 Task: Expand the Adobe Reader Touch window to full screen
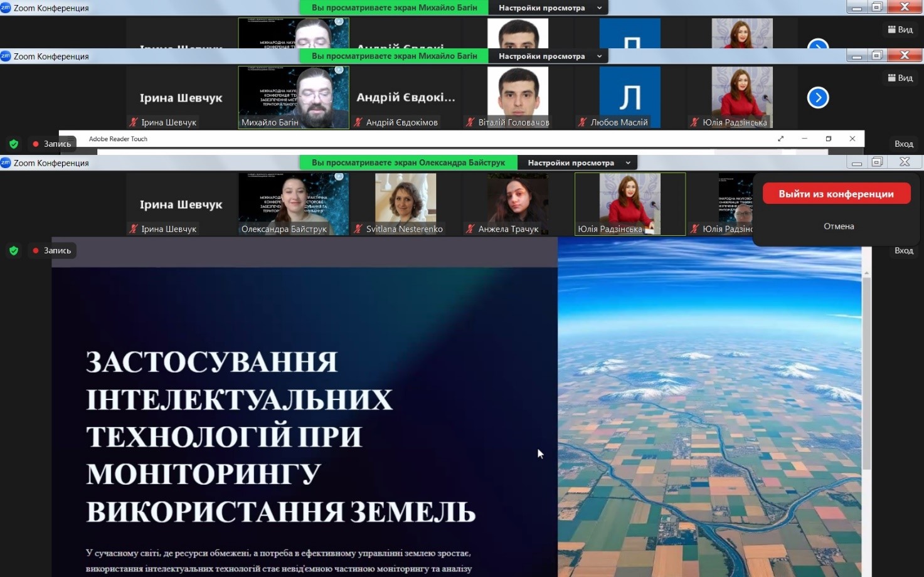click(x=781, y=139)
